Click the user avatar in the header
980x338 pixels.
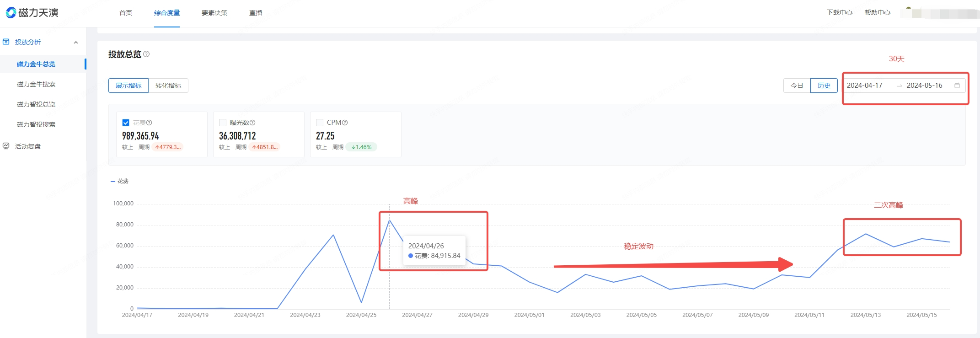pyautogui.click(x=909, y=12)
